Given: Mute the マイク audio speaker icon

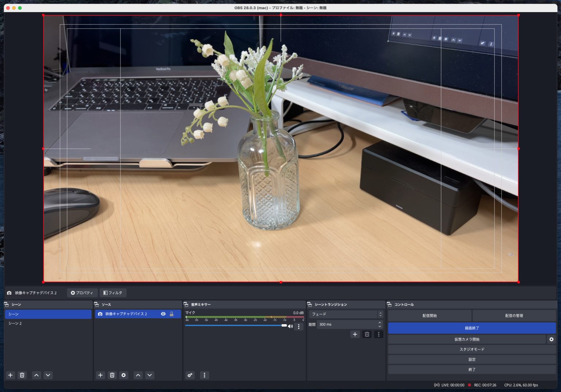Looking at the screenshot, I should click(x=290, y=326).
